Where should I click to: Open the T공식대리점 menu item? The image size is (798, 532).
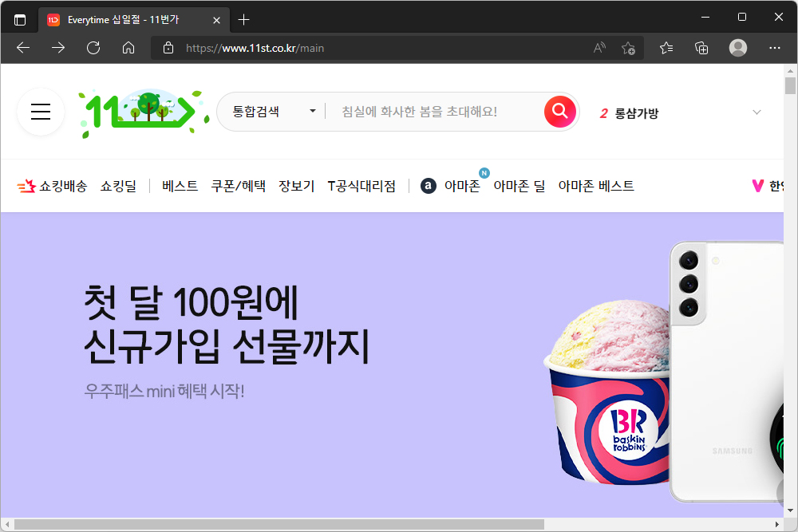[361, 186]
